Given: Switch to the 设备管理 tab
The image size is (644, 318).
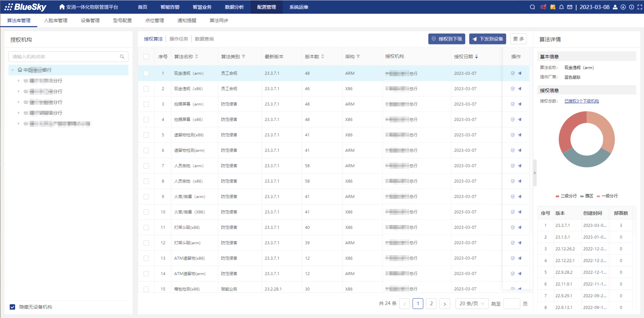Looking at the screenshot, I should coord(90,20).
